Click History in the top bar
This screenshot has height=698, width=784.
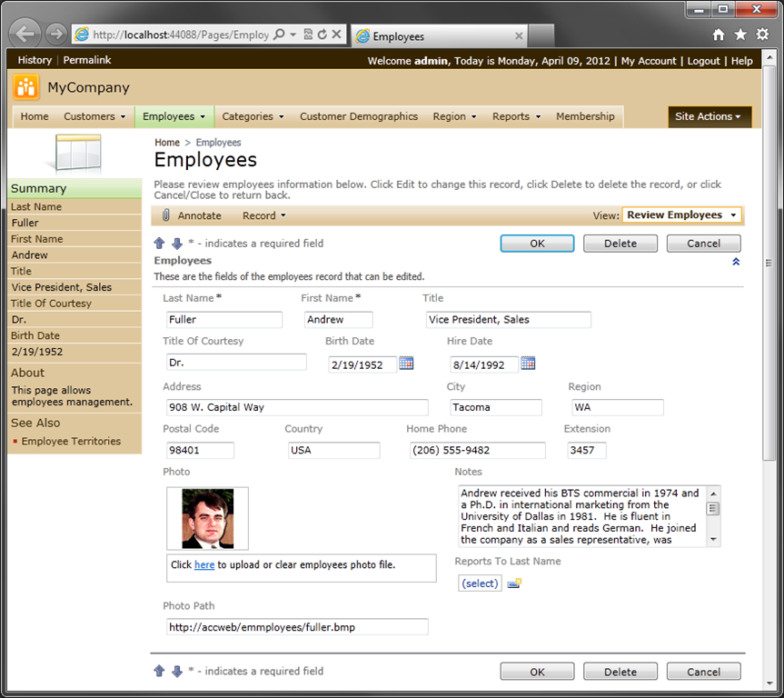point(35,60)
